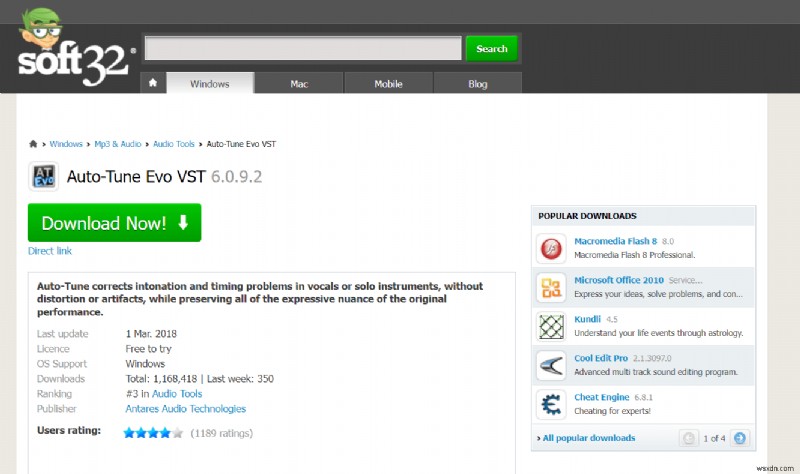Open the Blog tab

[478, 84]
